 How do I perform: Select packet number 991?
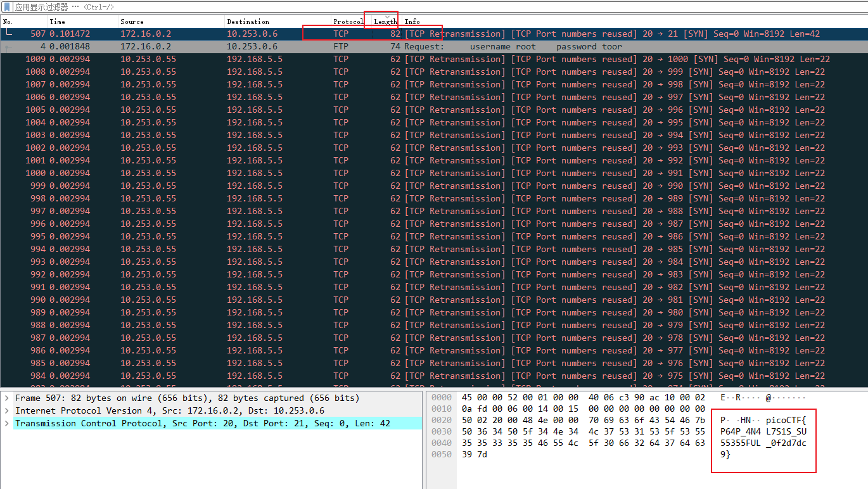(433, 287)
